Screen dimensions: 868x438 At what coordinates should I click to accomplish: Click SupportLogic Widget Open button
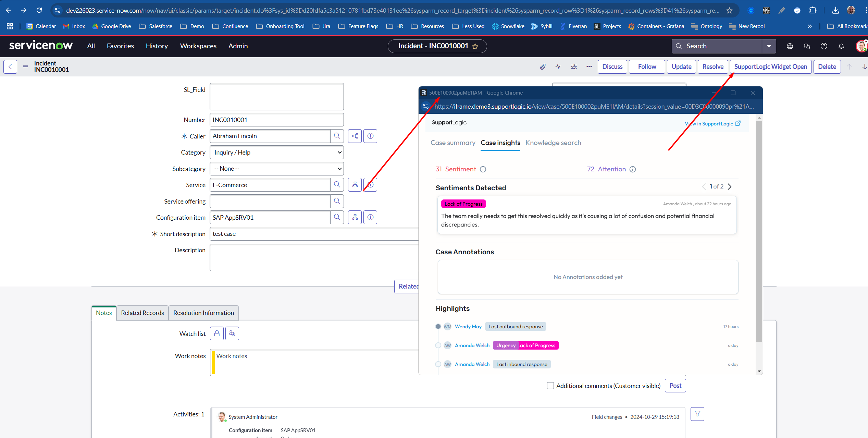coord(771,67)
